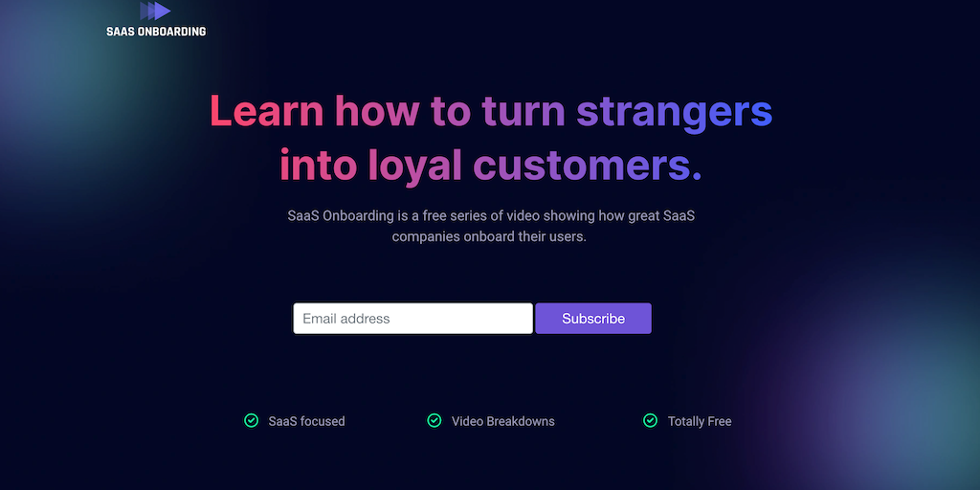This screenshot has height=490, width=980.
Task: Click the word customers in the headline
Action: 589,166
